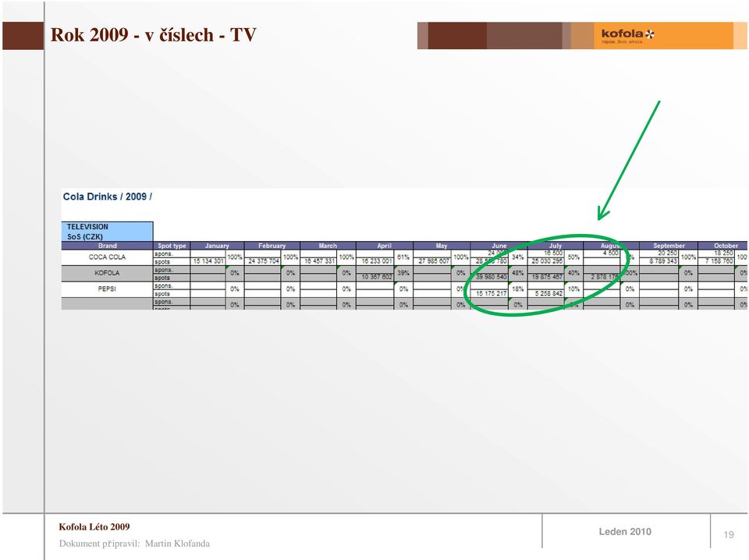Select the 'July' column header
The width and height of the screenshot is (749, 560).
click(555, 246)
